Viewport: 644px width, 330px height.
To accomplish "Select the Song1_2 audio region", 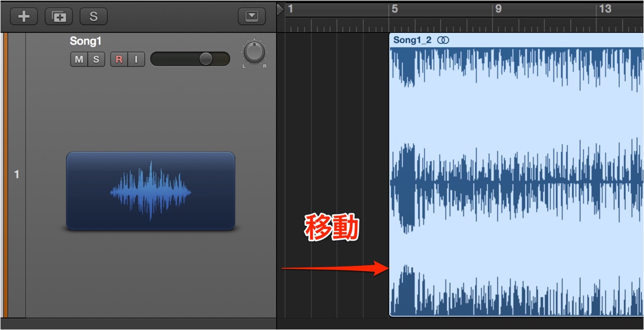I will pyautogui.click(x=516, y=175).
